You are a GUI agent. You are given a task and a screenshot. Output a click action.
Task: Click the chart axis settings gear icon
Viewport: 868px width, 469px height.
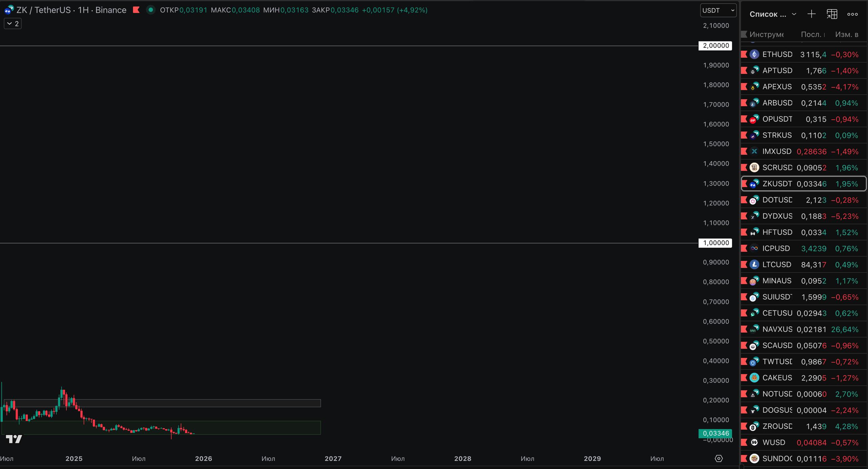point(718,458)
